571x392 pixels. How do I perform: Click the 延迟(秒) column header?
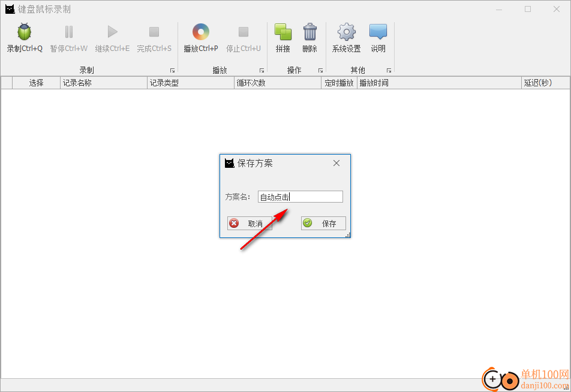[545, 83]
